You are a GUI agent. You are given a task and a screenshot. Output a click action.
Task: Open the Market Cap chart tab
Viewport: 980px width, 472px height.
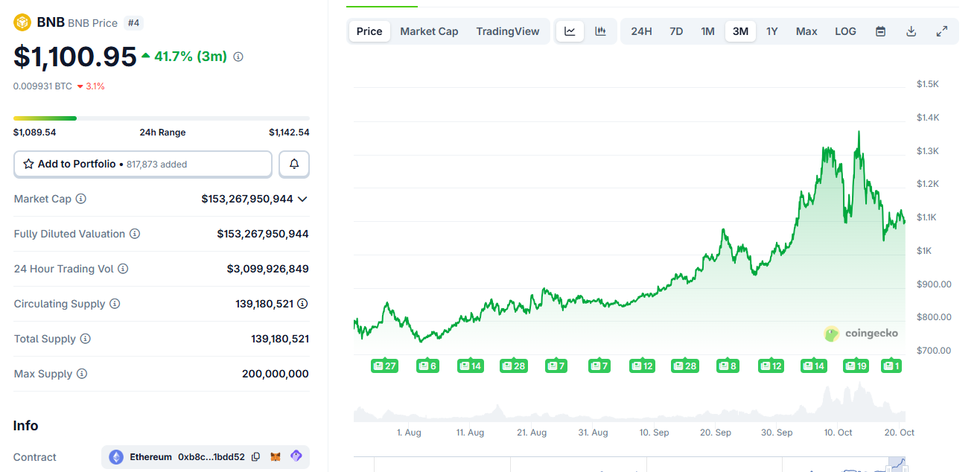pos(429,31)
